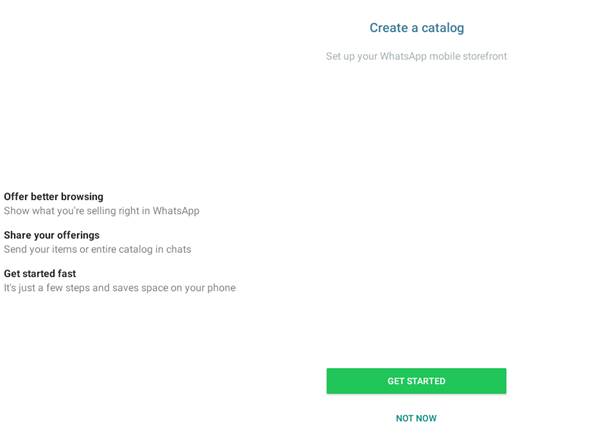This screenshot has height=440, width=602.
Task: Click the word 'storefront' in the subtitle
Action: coord(485,56)
